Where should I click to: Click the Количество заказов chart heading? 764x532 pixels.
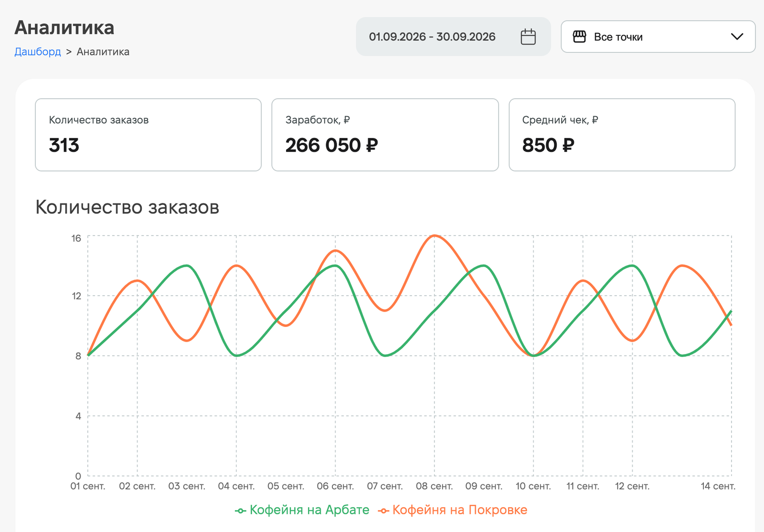(x=127, y=207)
